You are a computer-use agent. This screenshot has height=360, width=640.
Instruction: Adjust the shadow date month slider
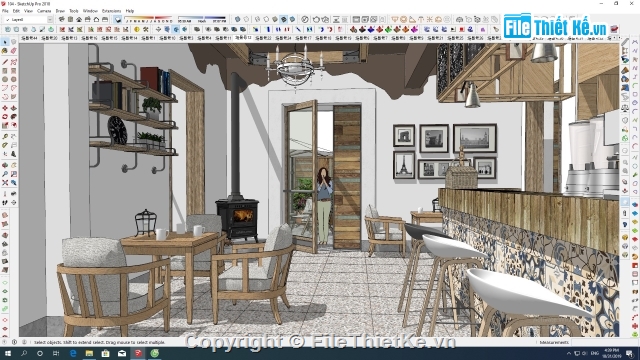click(x=149, y=19)
